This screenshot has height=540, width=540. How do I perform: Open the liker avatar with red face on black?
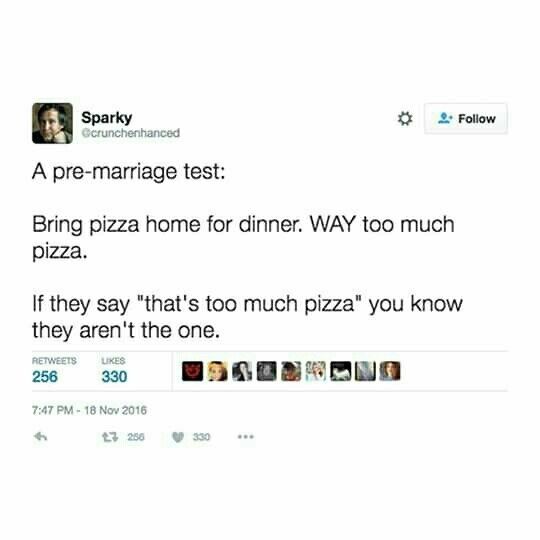[x=192, y=371]
